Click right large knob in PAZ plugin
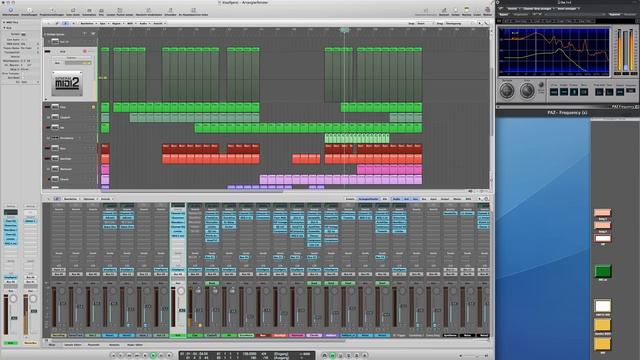Screen dimensions: 640x360 click(527, 91)
